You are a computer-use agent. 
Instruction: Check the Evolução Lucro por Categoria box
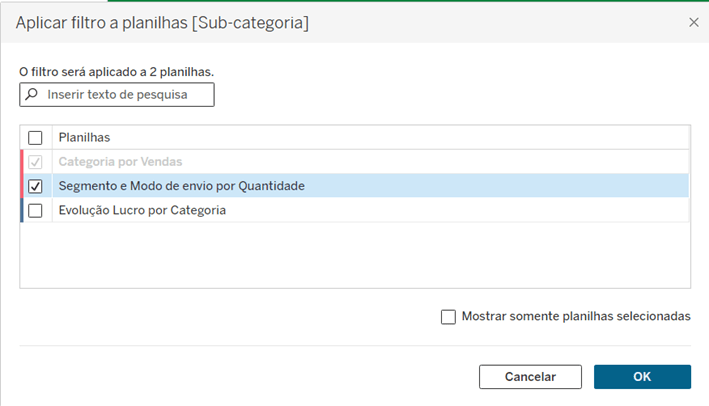click(35, 211)
